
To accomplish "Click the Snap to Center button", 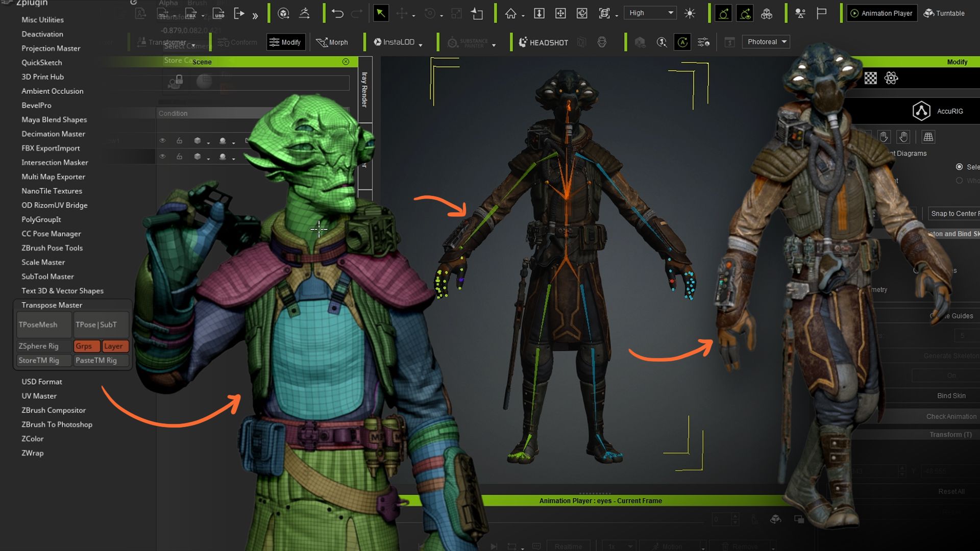I will coord(954,213).
